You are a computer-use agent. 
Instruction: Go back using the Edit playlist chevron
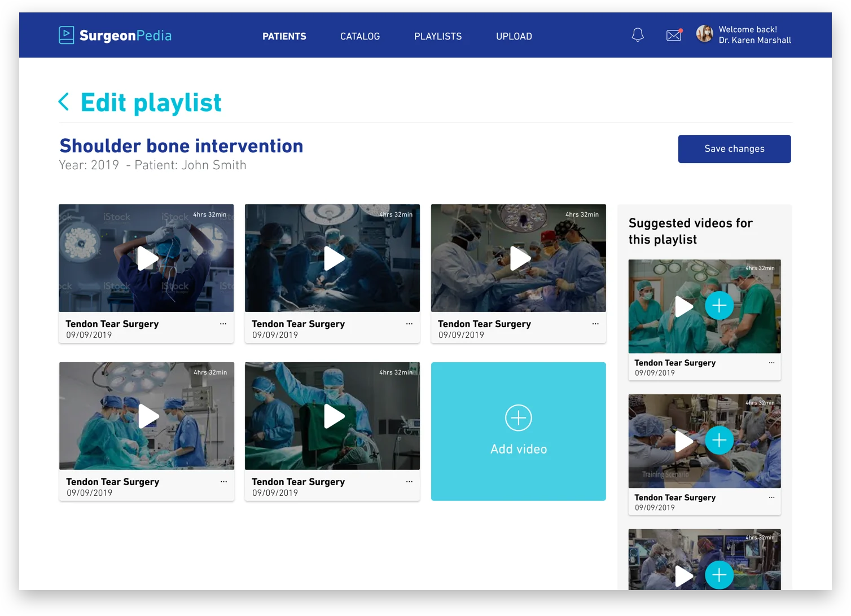pos(64,102)
